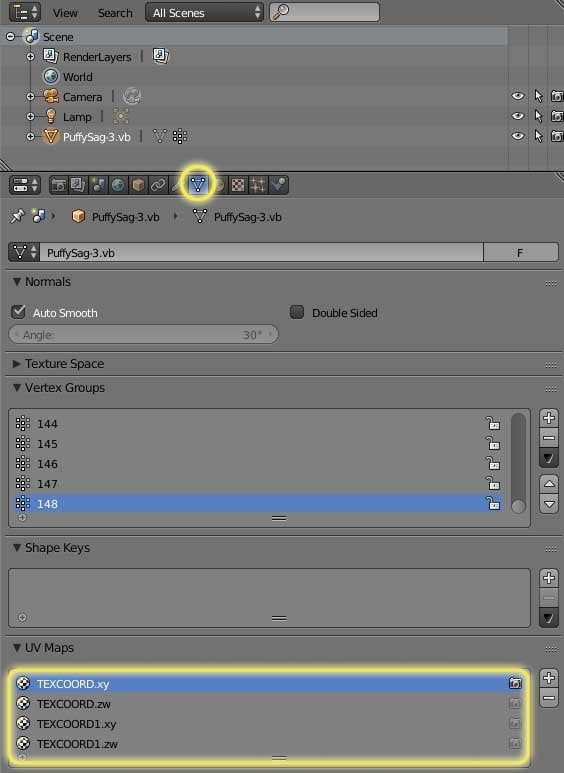Open the outliner editor type selector

25,12
